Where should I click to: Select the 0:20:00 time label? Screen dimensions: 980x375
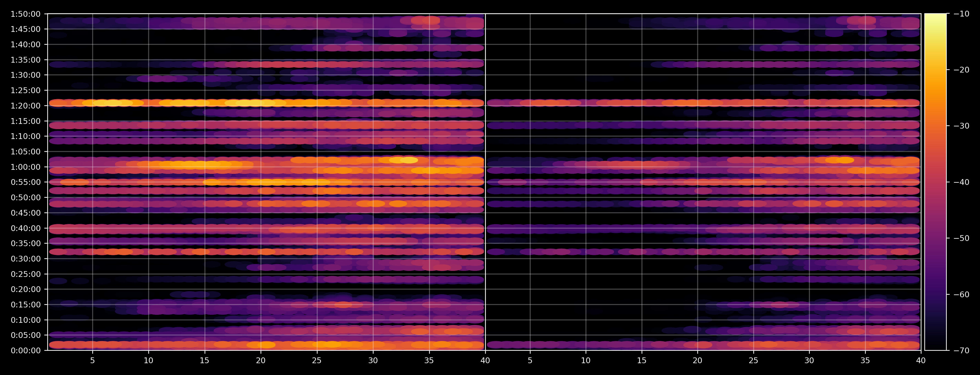tap(26, 289)
